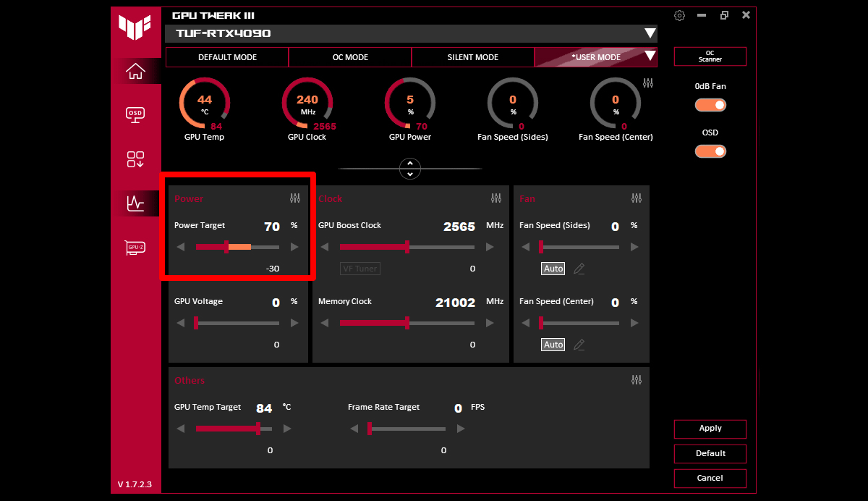Expand the TUF-RTX4090 GPU dropdown

tap(650, 33)
